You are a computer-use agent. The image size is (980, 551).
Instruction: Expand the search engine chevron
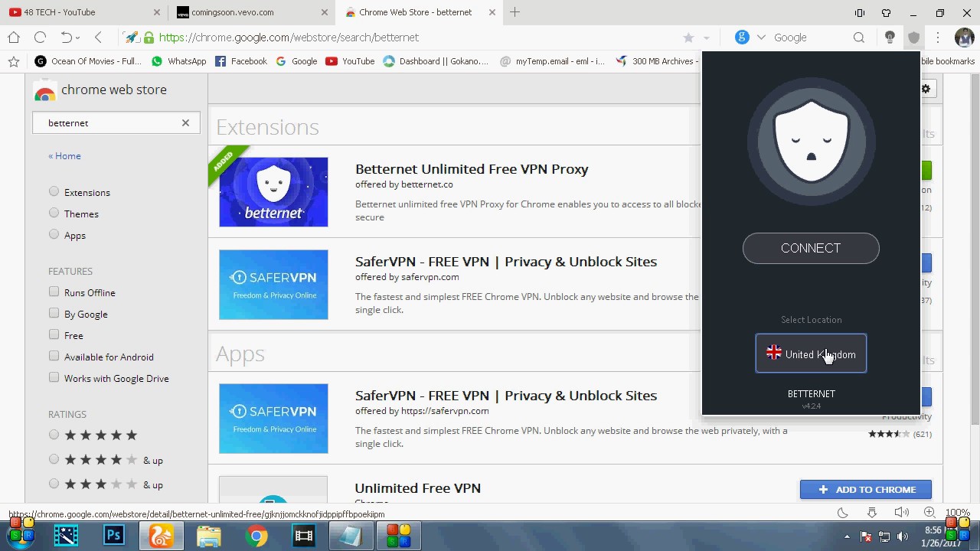(x=761, y=37)
